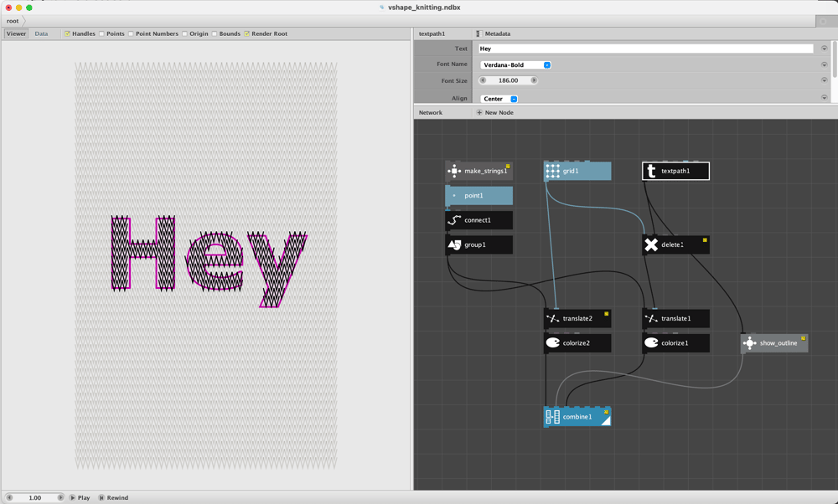838x504 pixels.
Task: Click the textpath1 node T icon
Action: [x=651, y=171]
